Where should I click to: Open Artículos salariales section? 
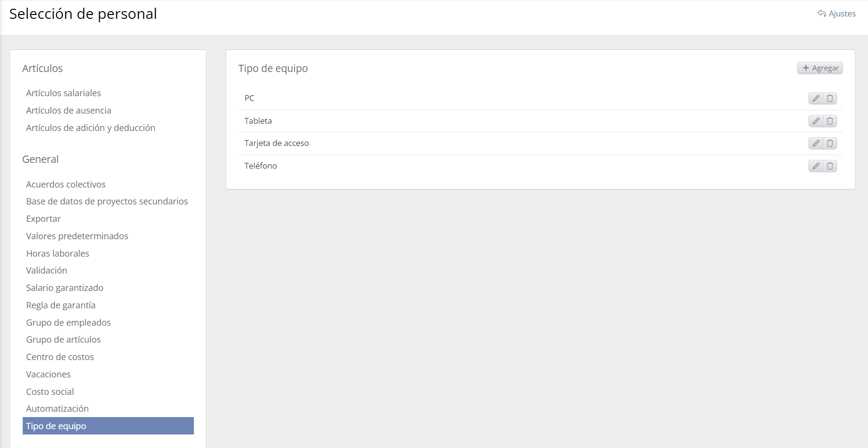[x=63, y=93]
